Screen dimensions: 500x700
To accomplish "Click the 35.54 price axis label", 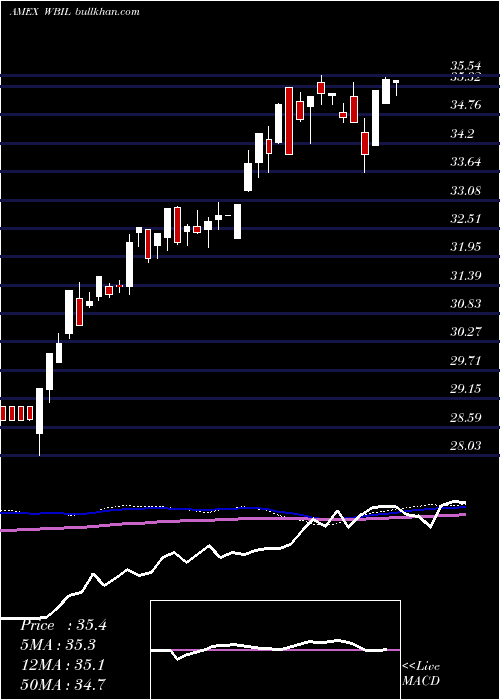I will 466,67.
